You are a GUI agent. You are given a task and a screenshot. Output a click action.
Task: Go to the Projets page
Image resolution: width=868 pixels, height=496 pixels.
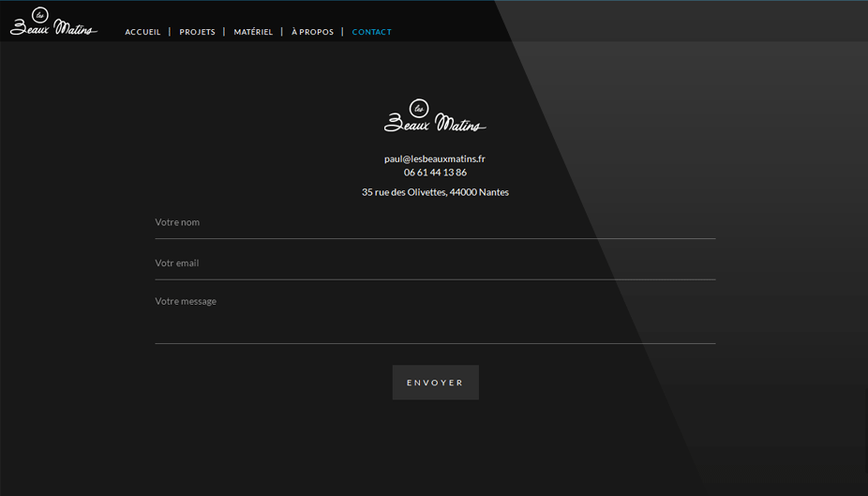pyautogui.click(x=197, y=32)
